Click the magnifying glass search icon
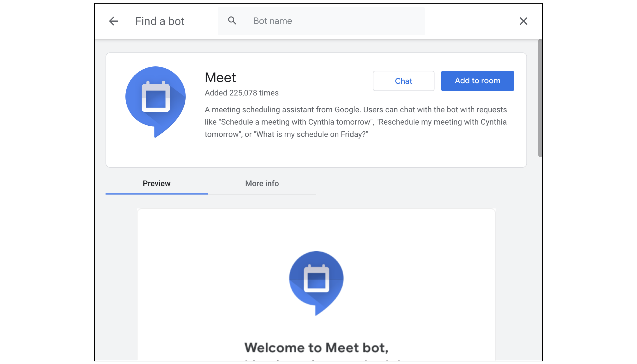 pos(232,21)
